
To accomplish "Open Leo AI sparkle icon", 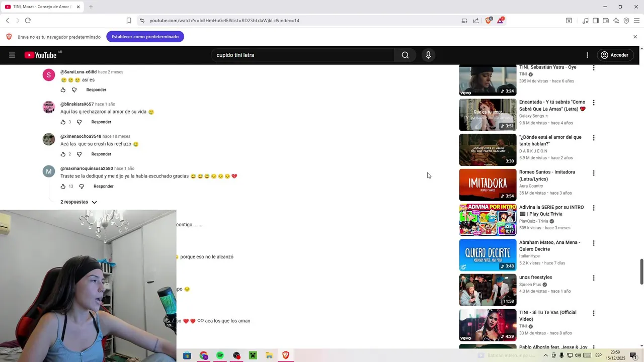I will pyautogui.click(x=616, y=21).
